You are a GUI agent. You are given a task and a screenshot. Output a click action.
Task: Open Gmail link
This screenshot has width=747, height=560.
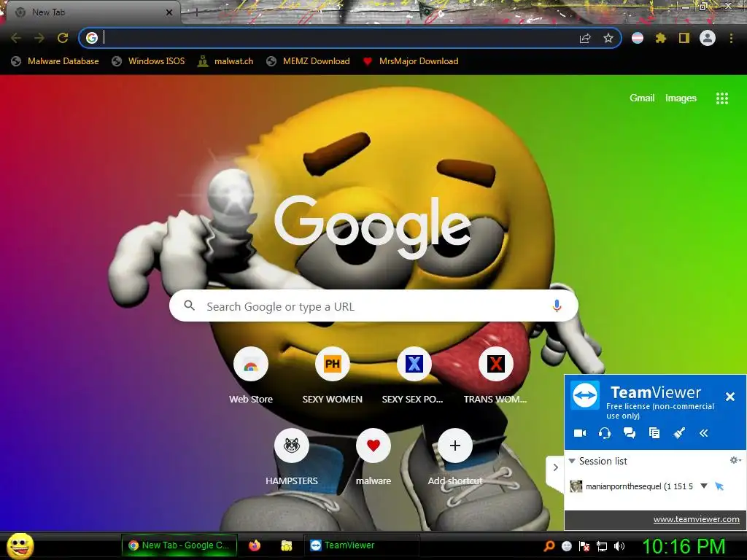tap(642, 98)
